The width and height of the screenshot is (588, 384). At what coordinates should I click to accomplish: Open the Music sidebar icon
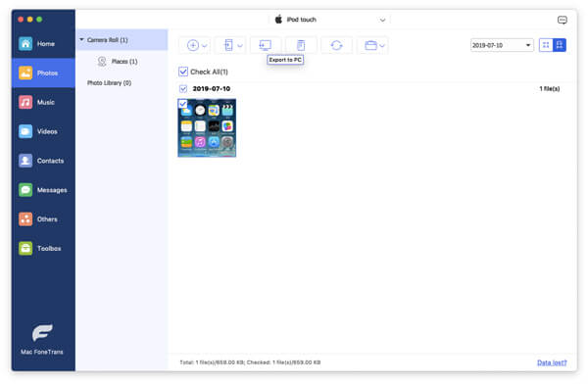point(25,102)
